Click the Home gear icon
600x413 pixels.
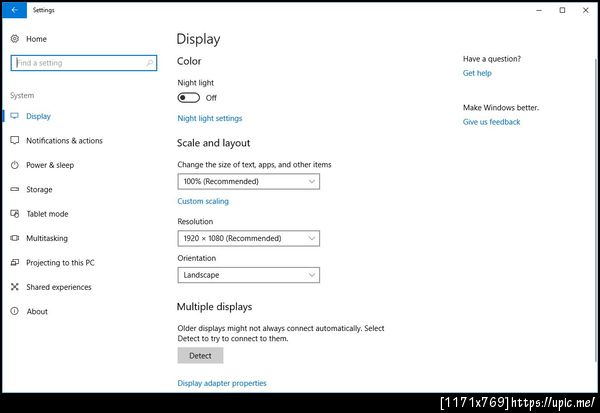tap(15, 39)
